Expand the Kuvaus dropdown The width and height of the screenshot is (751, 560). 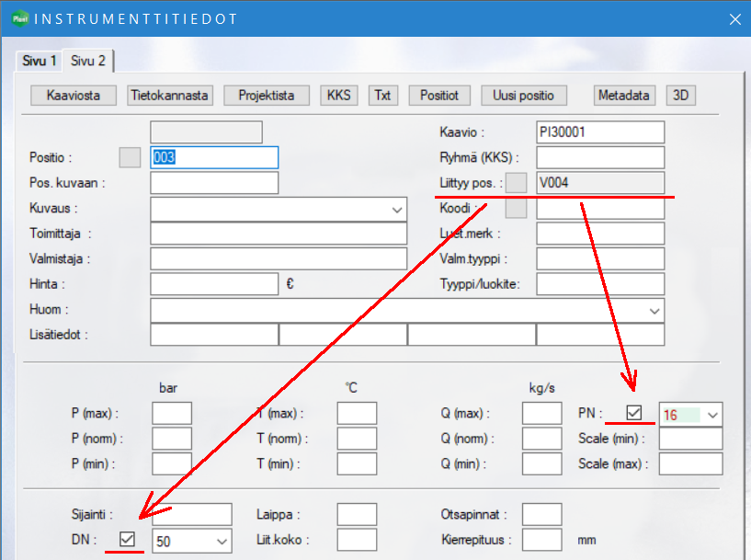tap(397, 210)
